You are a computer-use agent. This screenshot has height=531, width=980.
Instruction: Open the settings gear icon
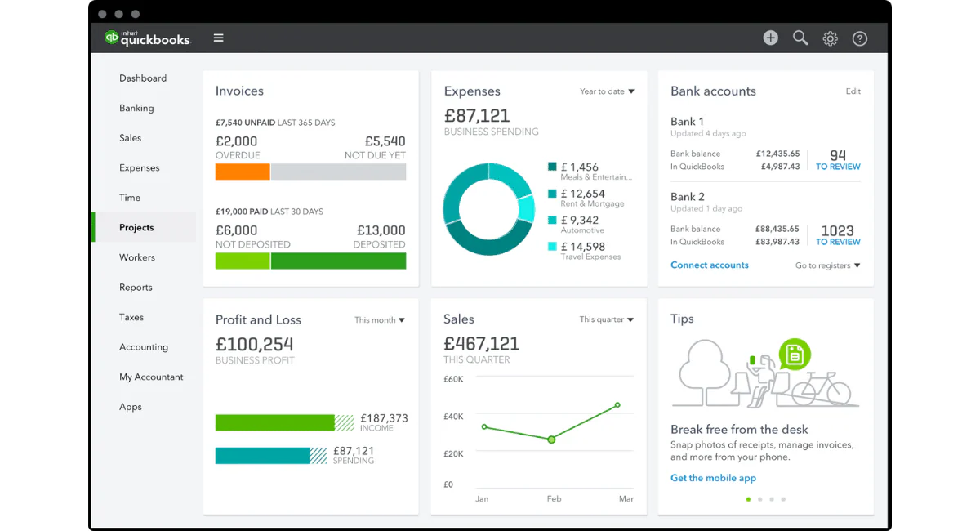point(830,38)
